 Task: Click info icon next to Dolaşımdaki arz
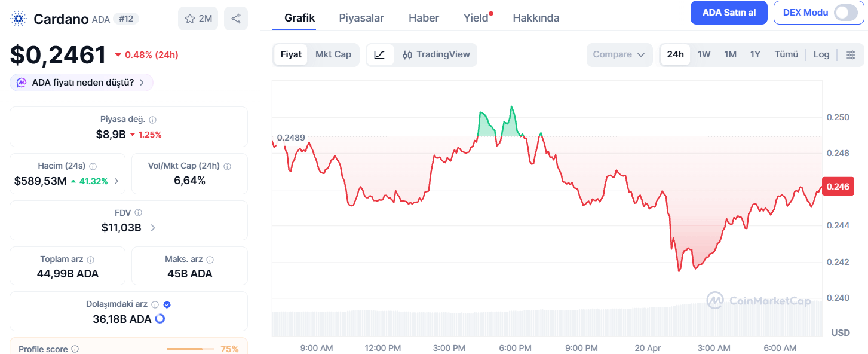(x=155, y=304)
